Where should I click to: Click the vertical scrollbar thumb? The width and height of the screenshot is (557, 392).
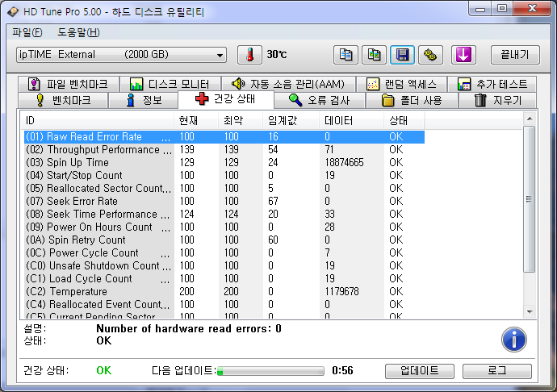530,199
